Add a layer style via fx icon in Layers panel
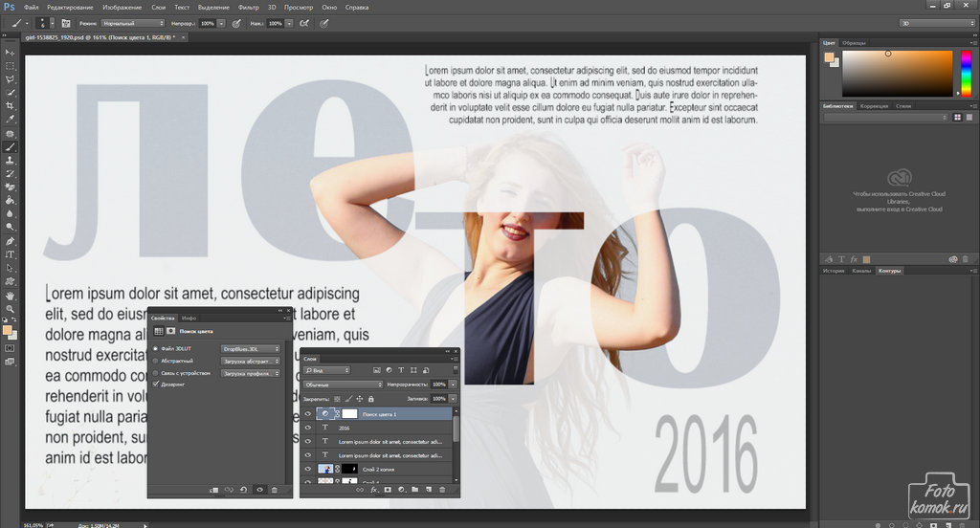This screenshot has width=980, height=528. click(374, 490)
